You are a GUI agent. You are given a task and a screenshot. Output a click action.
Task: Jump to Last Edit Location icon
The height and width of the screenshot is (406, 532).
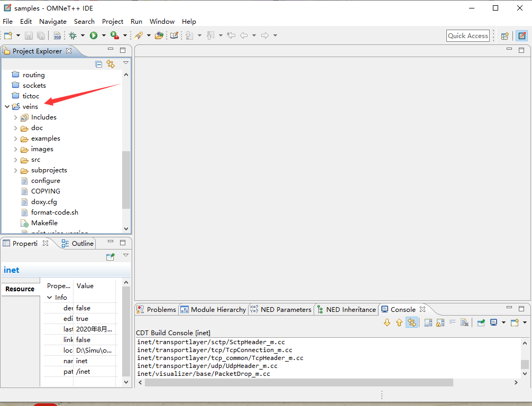click(232, 35)
